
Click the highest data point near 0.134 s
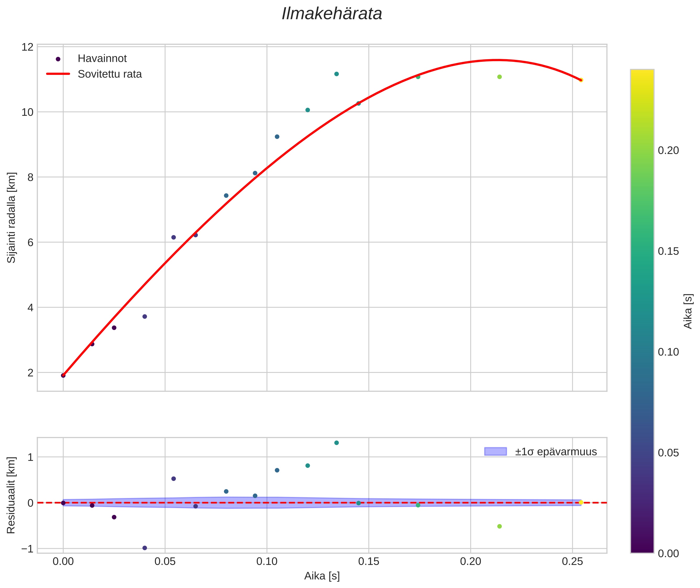[337, 74]
